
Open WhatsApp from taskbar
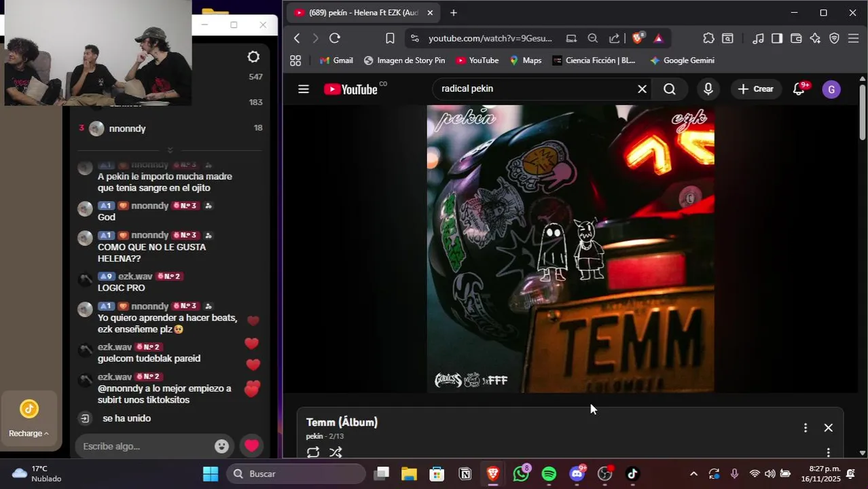[x=521, y=473]
